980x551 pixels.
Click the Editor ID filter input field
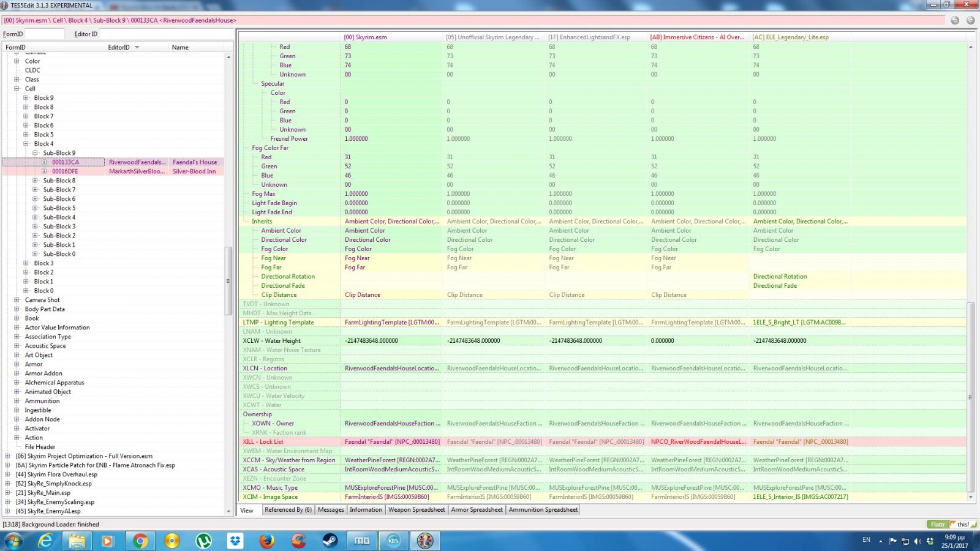pos(166,34)
